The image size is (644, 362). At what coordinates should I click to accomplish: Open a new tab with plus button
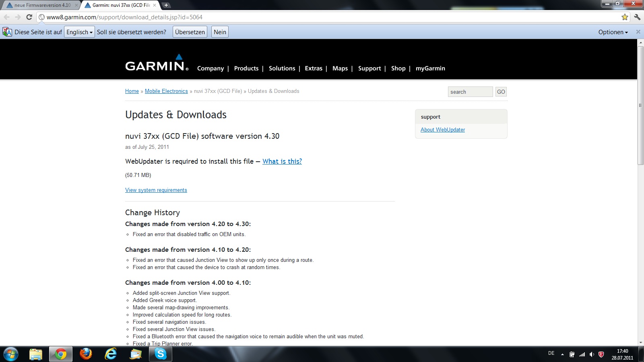(166, 5)
